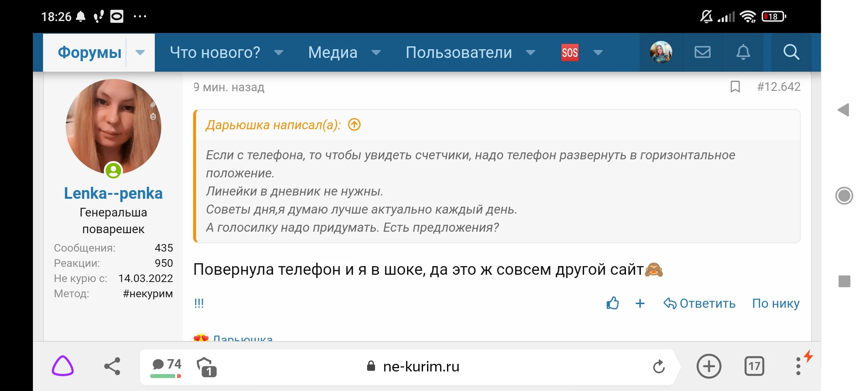The image size is (868, 391).
Task: Reload the page in address bar
Action: pyautogui.click(x=659, y=366)
